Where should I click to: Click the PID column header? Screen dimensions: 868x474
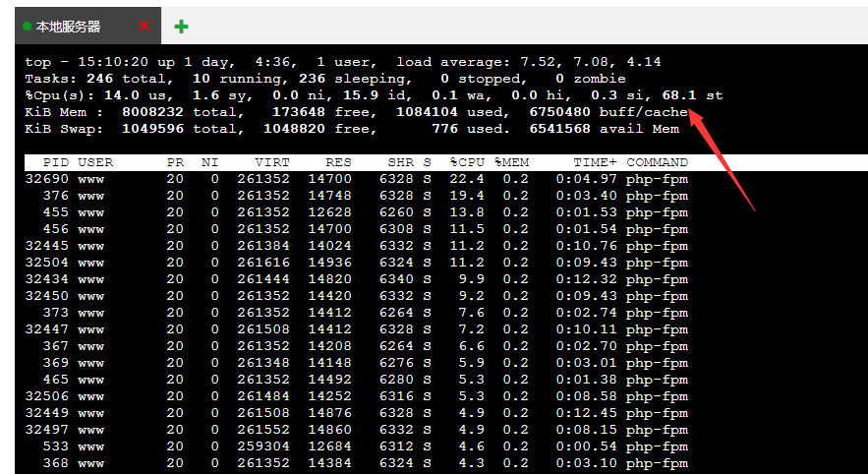(x=55, y=162)
